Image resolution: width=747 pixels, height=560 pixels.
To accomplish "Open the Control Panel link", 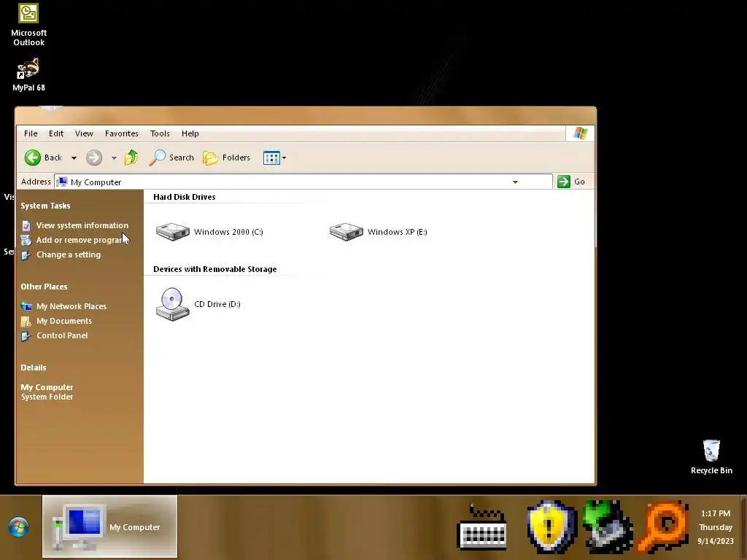I will pos(62,335).
